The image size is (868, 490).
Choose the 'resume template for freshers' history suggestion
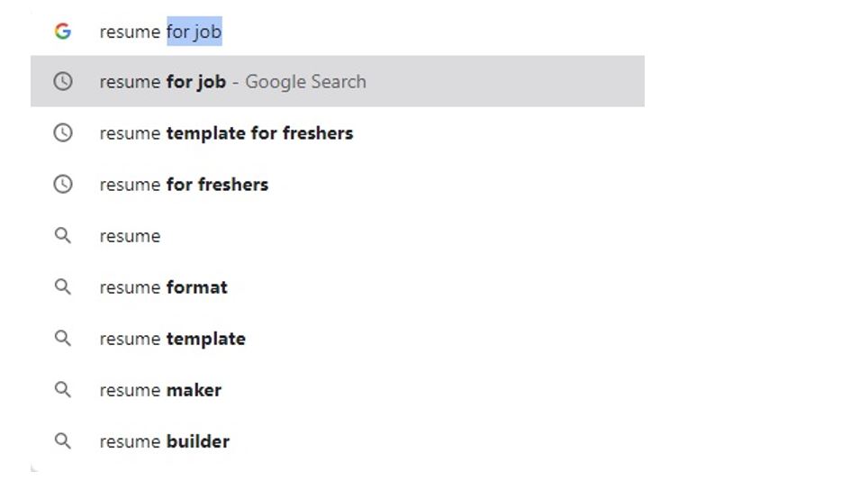point(226,133)
